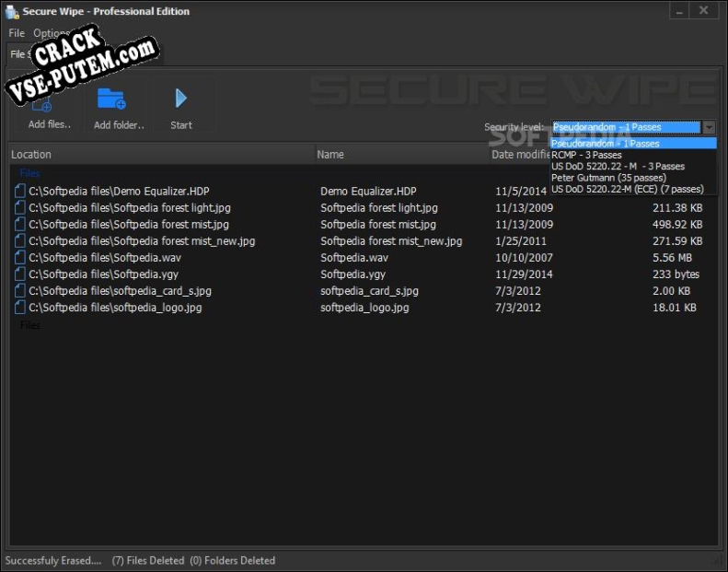This screenshot has width=728, height=572.
Task: Click (7) Files Deleted status text
Action: coord(148,560)
